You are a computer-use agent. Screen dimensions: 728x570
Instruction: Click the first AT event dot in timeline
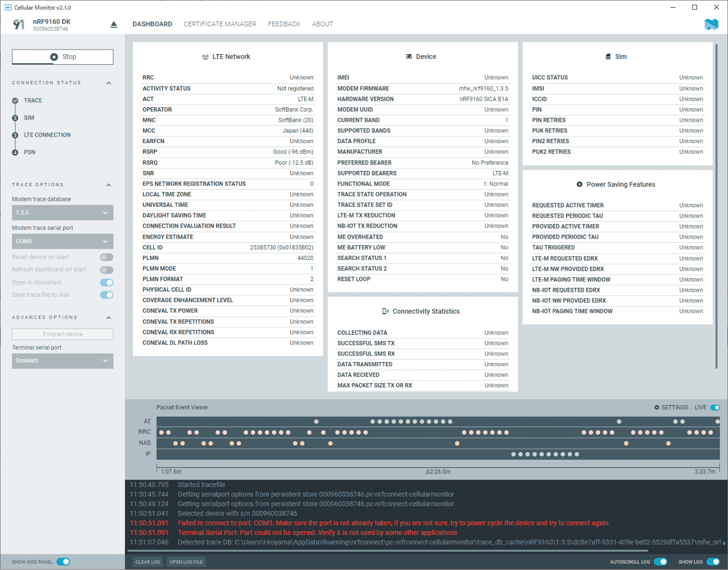[x=316, y=422]
